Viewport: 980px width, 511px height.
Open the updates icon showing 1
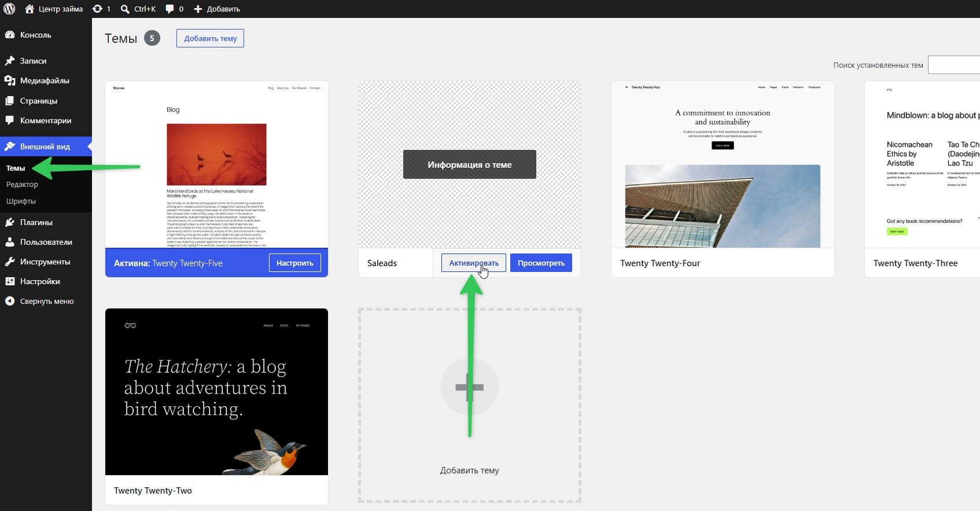click(x=97, y=9)
